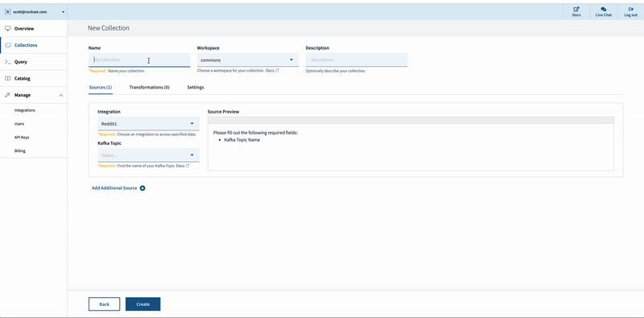Click Add Additional Source link
The height and width of the screenshot is (318, 644).
click(x=114, y=188)
